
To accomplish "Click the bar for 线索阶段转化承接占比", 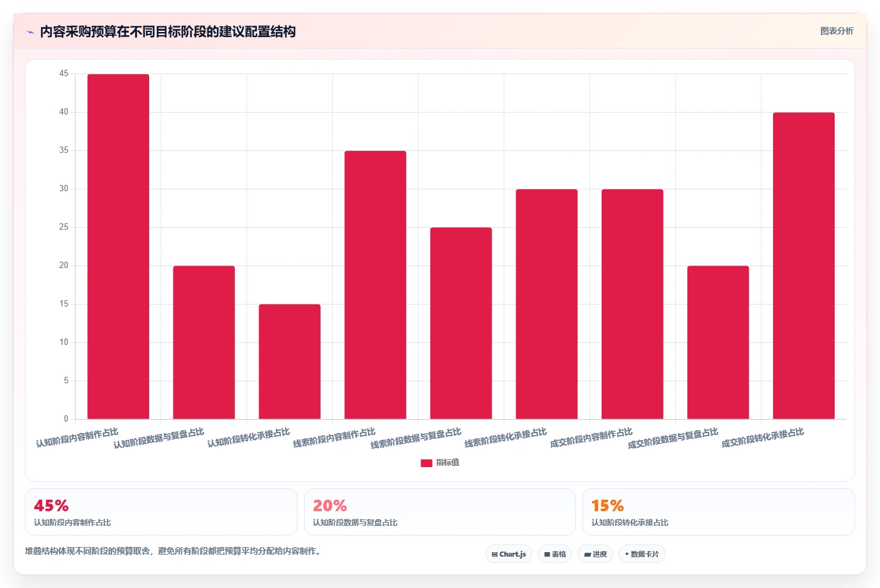I will point(547,304).
